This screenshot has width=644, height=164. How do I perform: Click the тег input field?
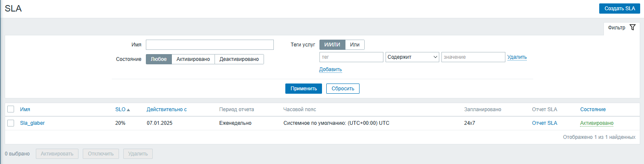pyautogui.click(x=351, y=57)
